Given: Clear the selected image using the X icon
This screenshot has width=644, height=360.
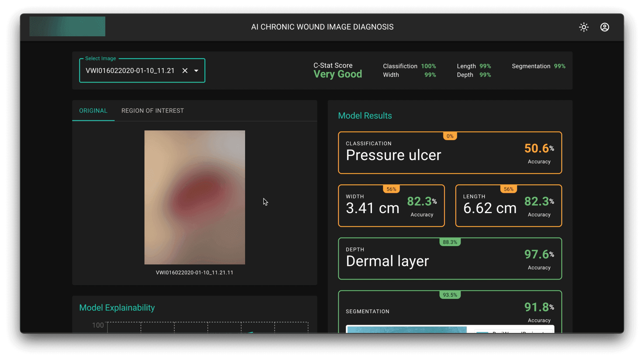Looking at the screenshot, I should pyautogui.click(x=185, y=70).
